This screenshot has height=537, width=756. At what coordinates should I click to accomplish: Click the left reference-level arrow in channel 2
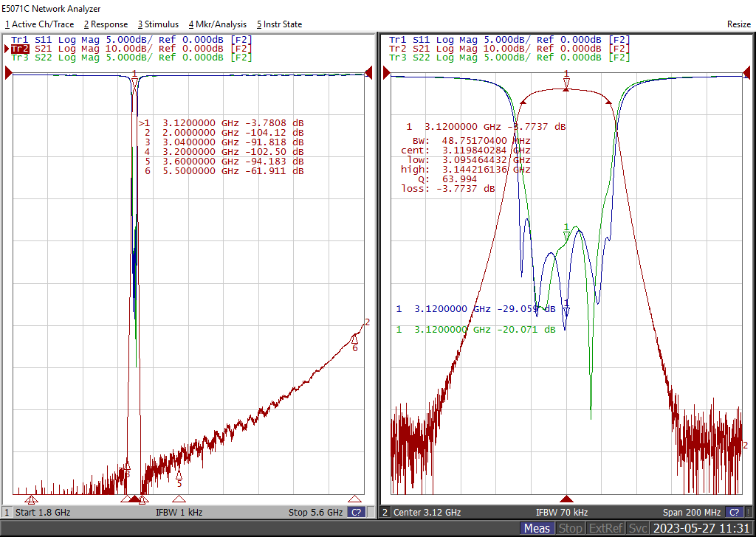click(385, 73)
